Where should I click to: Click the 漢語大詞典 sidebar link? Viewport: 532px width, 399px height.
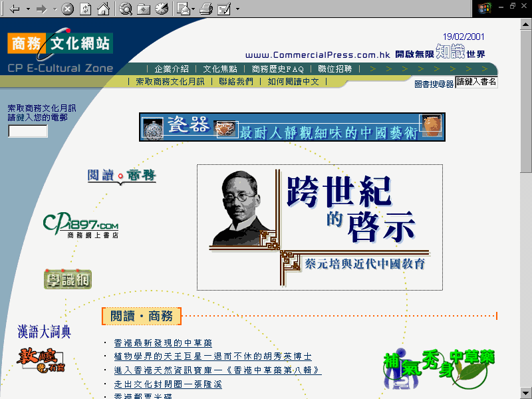44,331
